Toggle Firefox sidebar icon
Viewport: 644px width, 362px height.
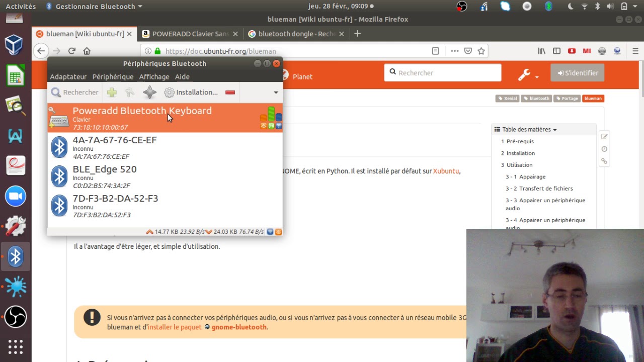pyautogui.click(x=556, y=51)
